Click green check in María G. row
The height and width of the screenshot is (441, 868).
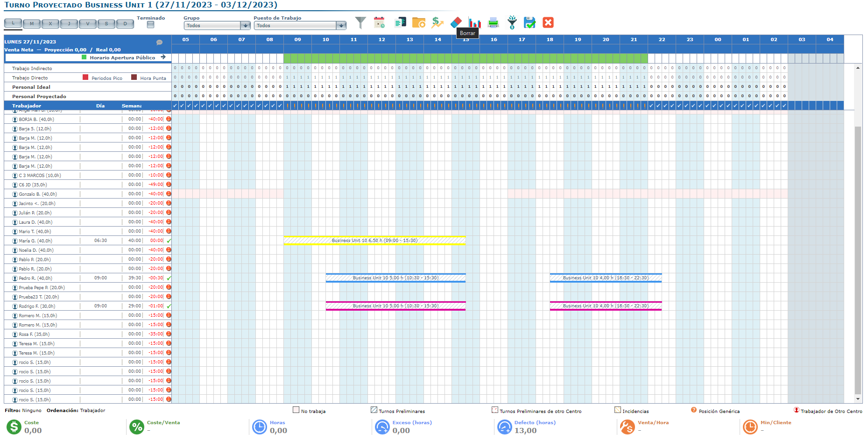coord(169,241)
